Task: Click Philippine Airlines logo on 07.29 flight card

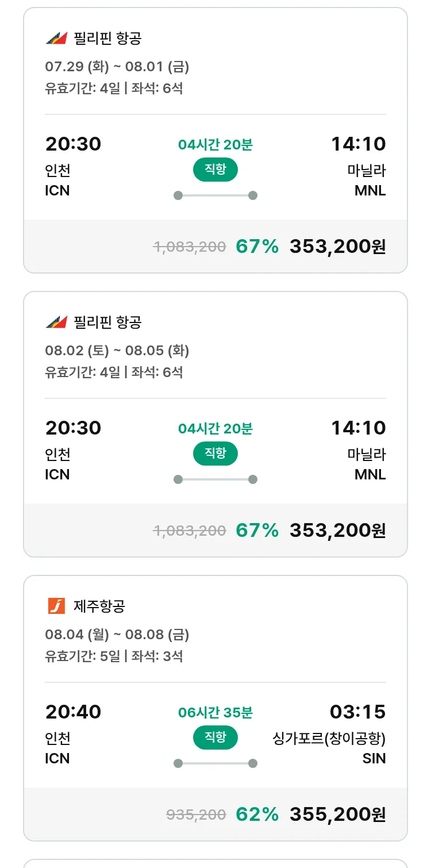Action: click(56, 39)
